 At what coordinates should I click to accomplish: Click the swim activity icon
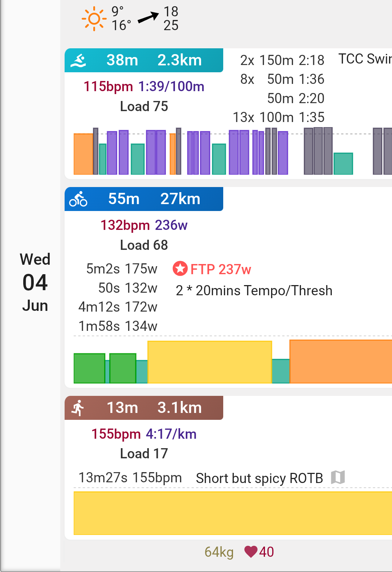pyautogui.click(x=78, y=60)
